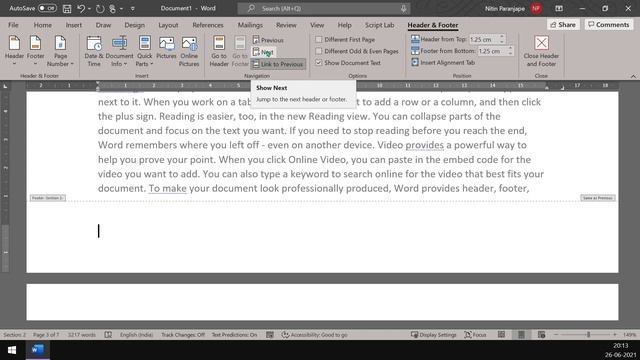Screen dimensions: 640x360
Task: Click the Undo icon
Action: [x=81, y=9]
